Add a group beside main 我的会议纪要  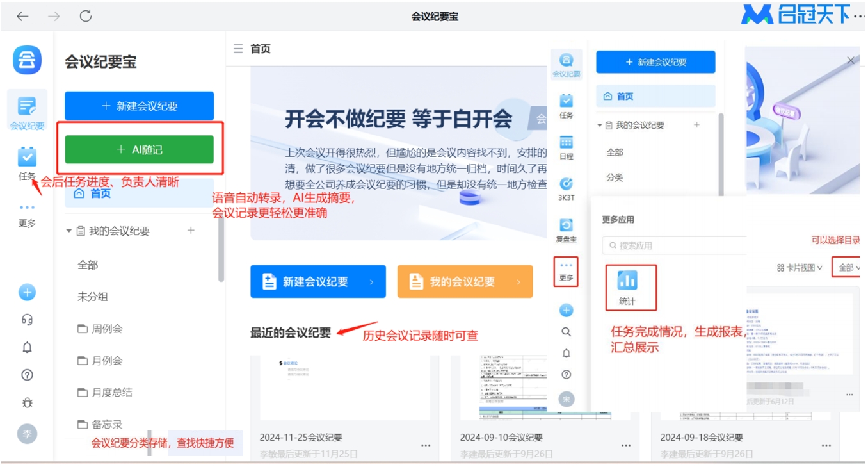coord(191,231)
